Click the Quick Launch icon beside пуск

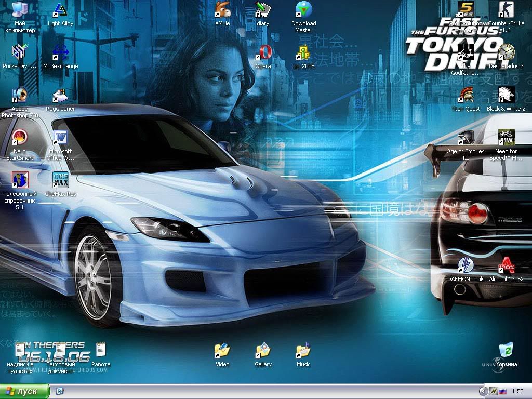point(60,392)
